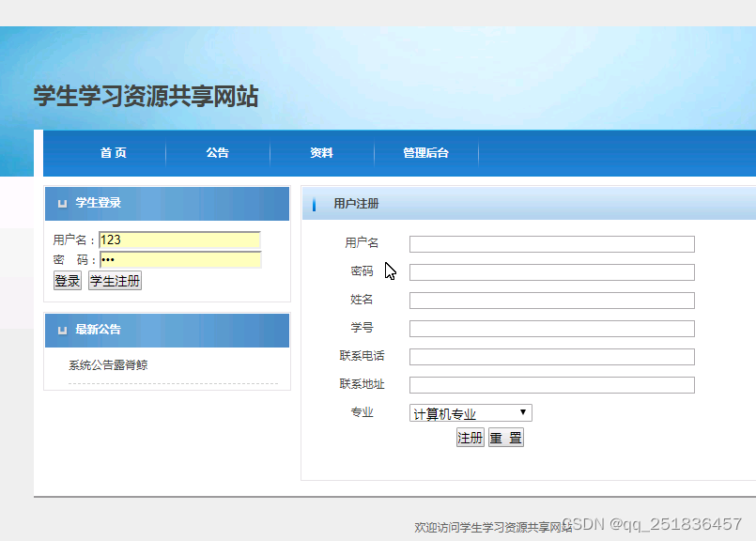756x541 pixels.
Task: Focus the registration 密码 input field
Action: coord(552,272)
